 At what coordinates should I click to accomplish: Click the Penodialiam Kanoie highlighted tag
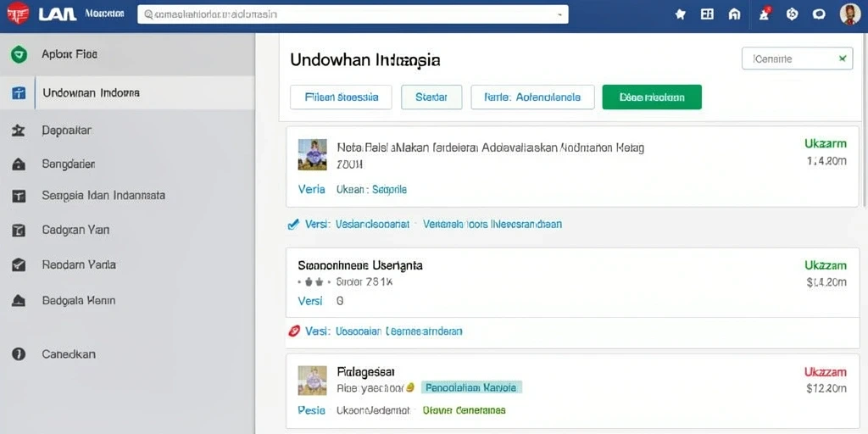(x=471, y=387)
